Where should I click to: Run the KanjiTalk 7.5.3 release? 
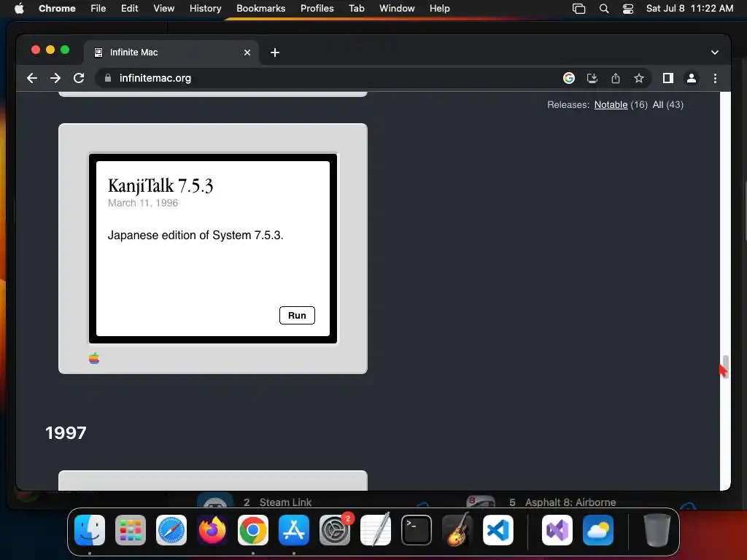click(297, 315)
